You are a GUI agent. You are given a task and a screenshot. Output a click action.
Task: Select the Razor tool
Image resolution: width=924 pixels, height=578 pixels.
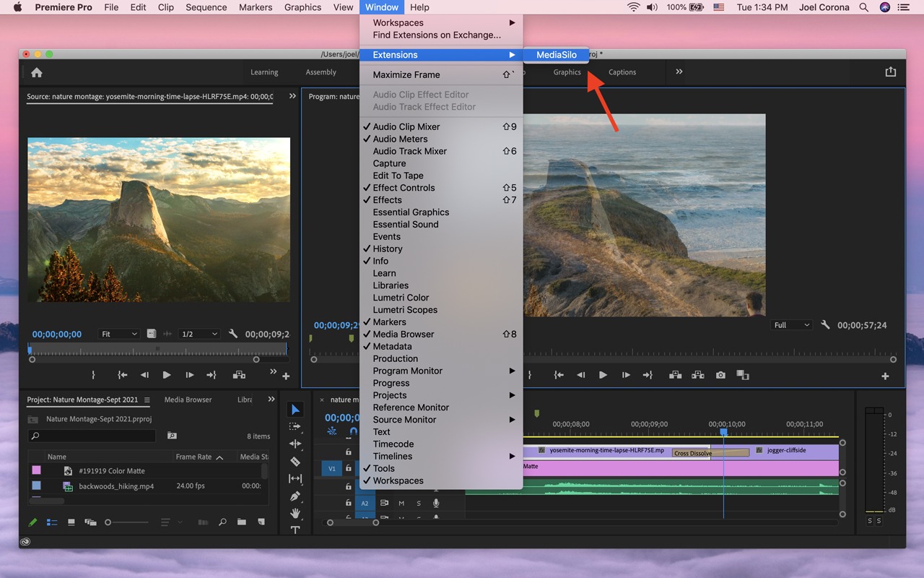(295, 462)
